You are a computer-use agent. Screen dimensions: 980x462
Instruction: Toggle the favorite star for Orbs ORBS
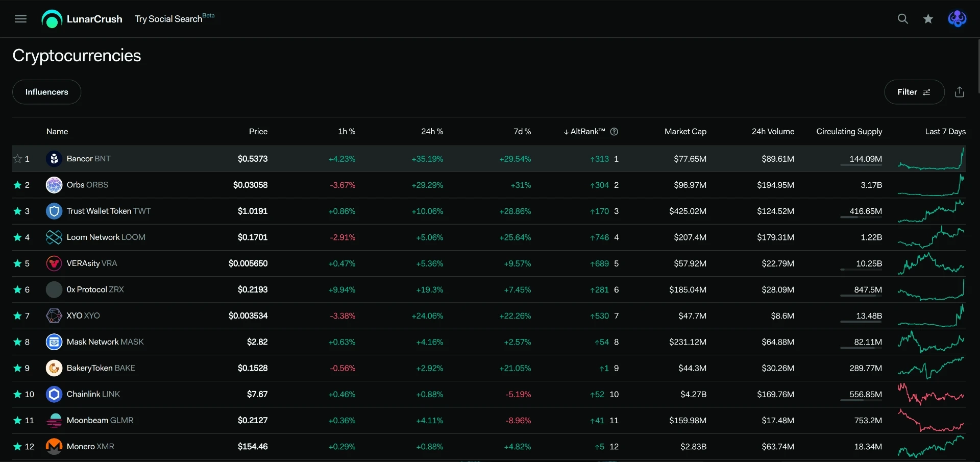point(18,185)
